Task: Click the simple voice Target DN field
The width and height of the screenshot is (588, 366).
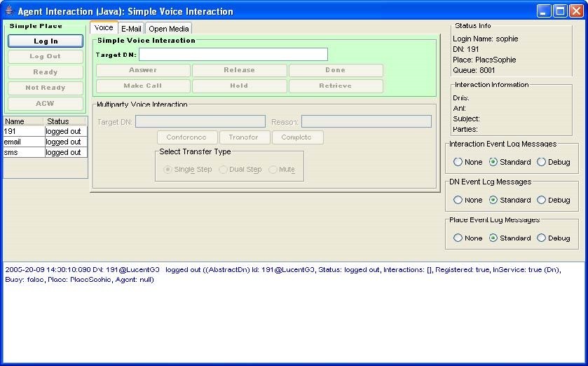Action: pos(233,55)
